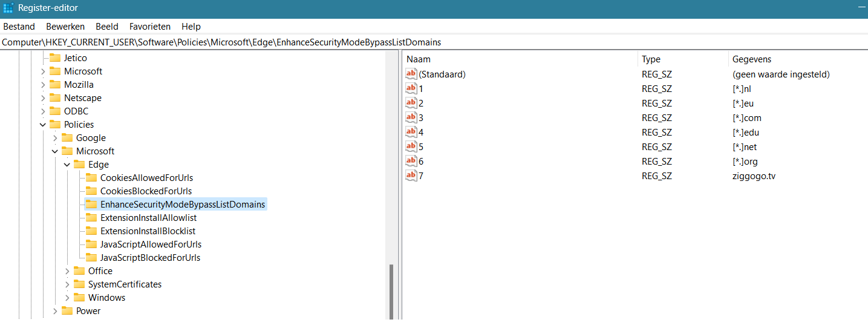
Task: Click the string icon of value 2
Action: coord(411,103)
